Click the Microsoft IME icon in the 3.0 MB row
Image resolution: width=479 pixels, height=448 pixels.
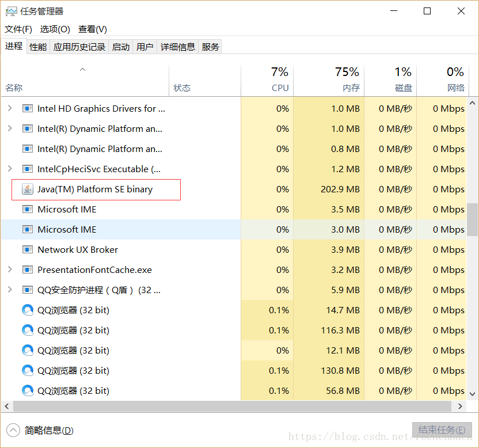(28, 230)
